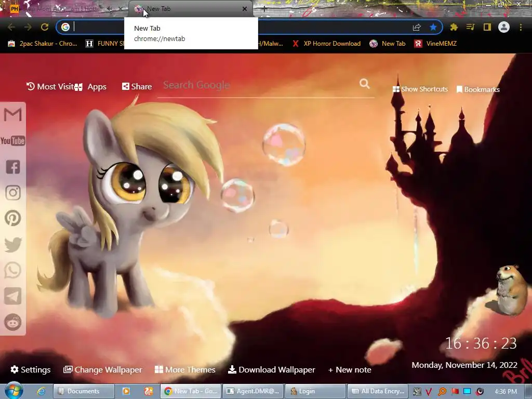The height and width of the screenshot is (399, 532).
Task: Click Share on new tab page
Action: (x=137, y=87)
